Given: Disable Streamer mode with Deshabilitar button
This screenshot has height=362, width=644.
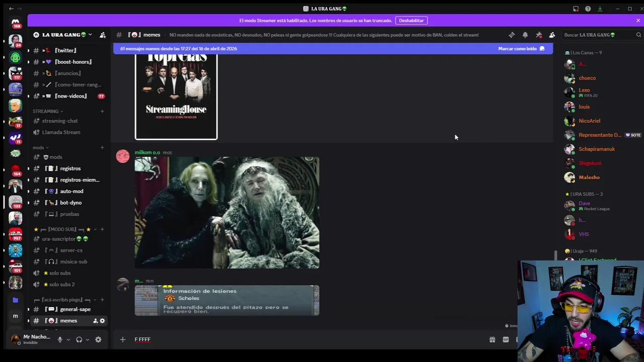Looking at the screenshot, I should click(x=412, y=21).
